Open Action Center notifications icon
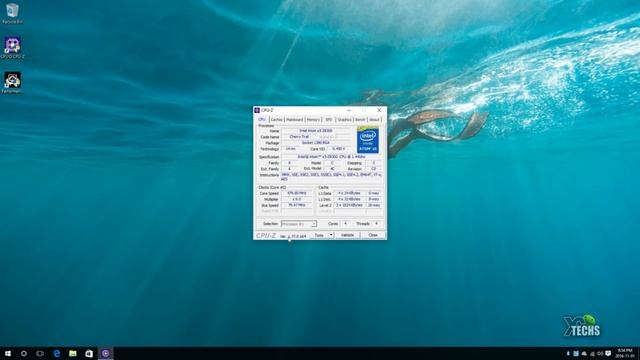This screenshot has height=360, width=640. pos(608,353)
